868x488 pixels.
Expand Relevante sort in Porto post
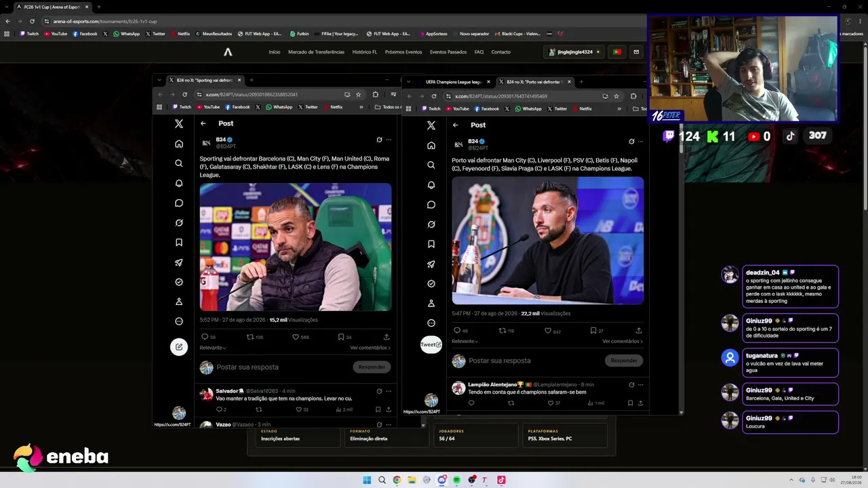point(465,342)
